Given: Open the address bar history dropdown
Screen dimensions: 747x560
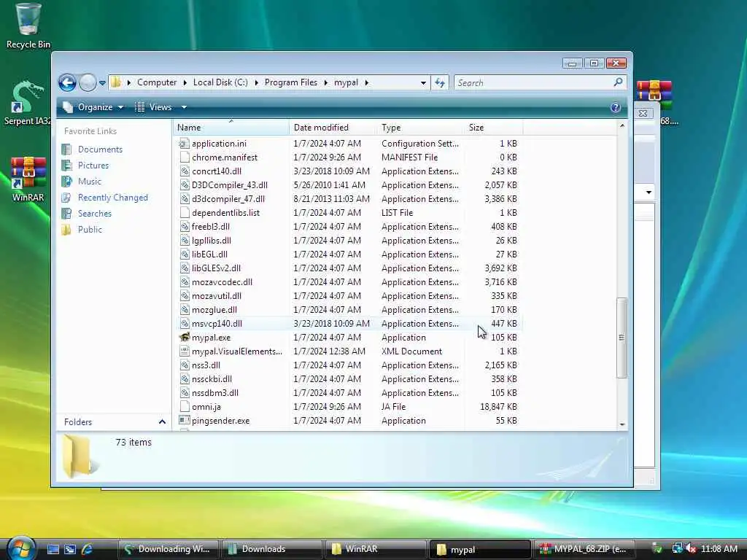Looking at the screenshot, I should click(x=423, y=83).
